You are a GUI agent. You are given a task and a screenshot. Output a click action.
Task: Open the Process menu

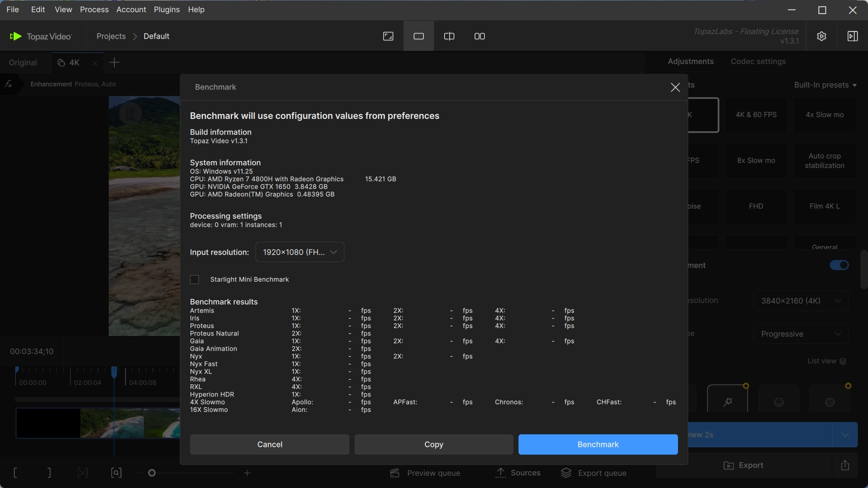[94, 10]
